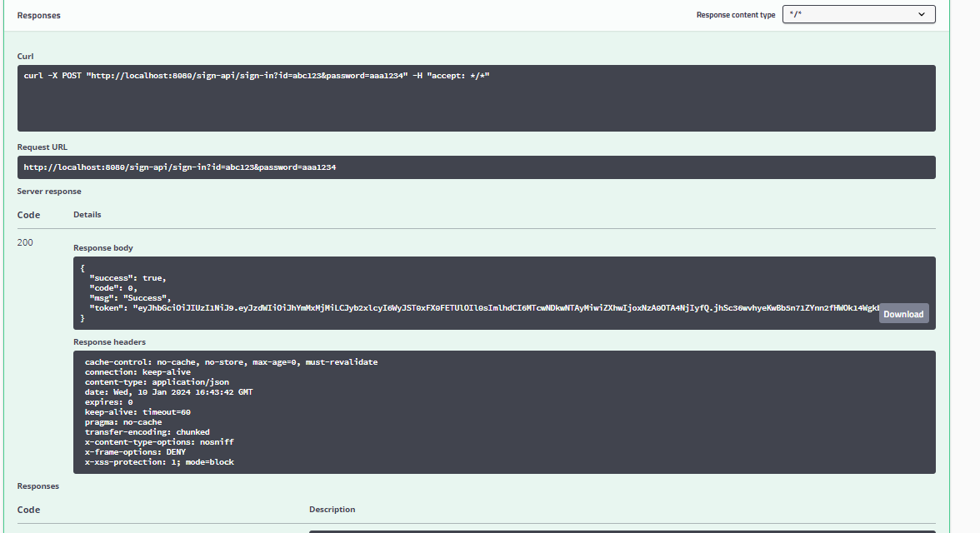Select the curl command text
This screenshot has height=533, width=980.
pyautogui.click(x=257, y=76)
